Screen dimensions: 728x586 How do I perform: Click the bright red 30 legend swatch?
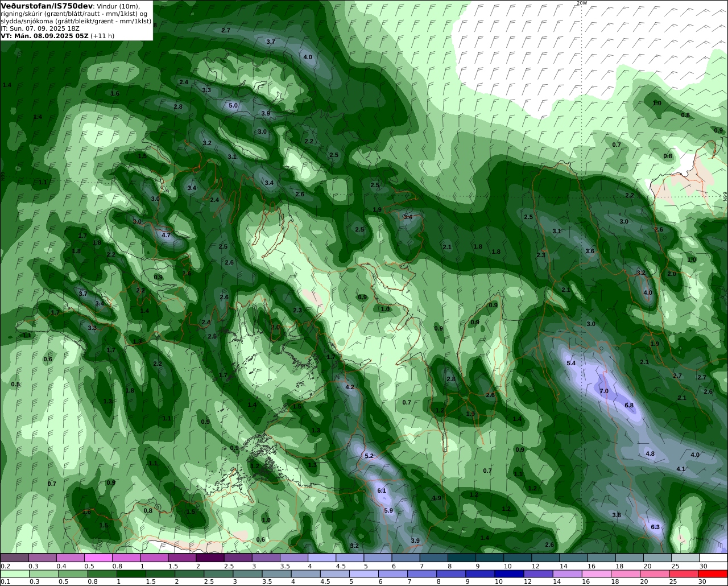coord(714,574)
